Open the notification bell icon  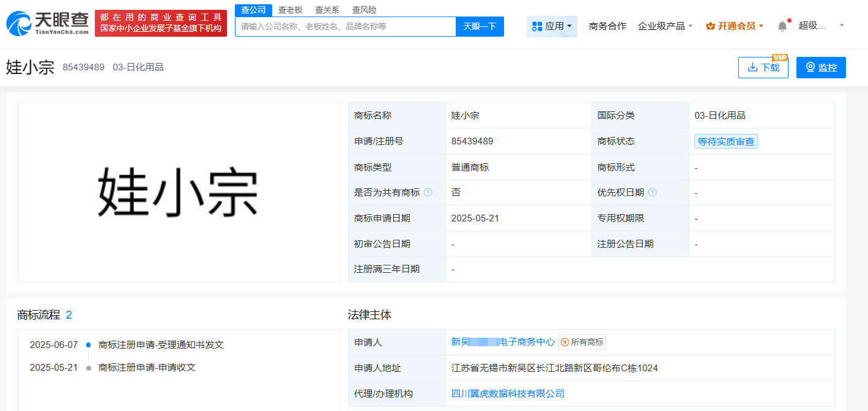coord(782,25)
